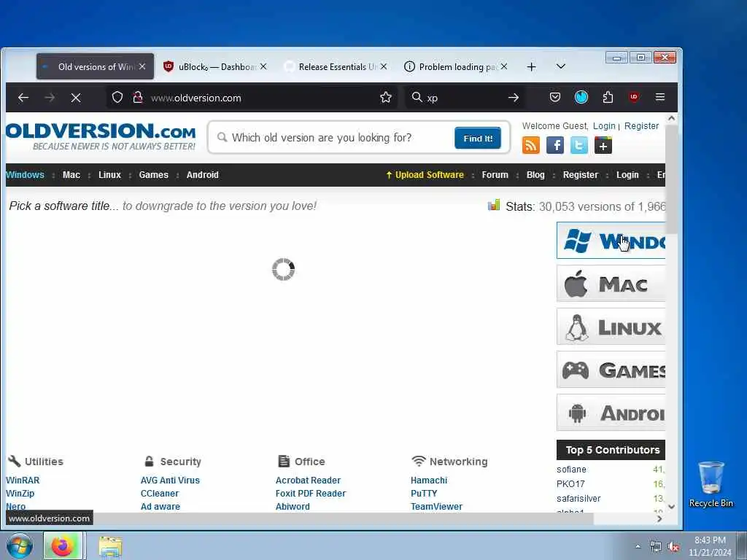Open the Mac category side button

pos(611,284)
